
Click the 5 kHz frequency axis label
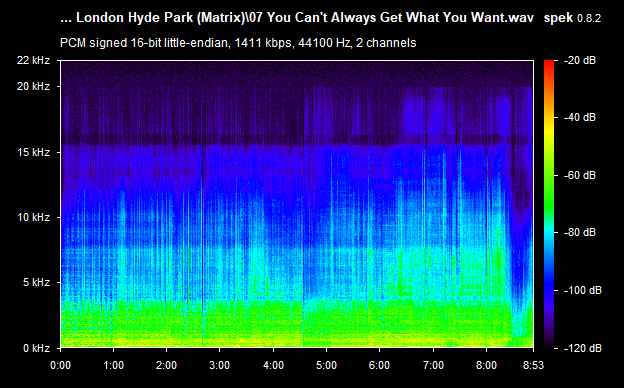pos(36,283)
